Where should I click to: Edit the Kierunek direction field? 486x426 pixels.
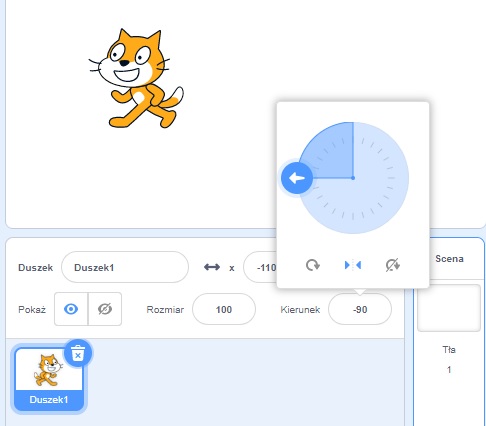pyautogui.click(x=360, y=309)
